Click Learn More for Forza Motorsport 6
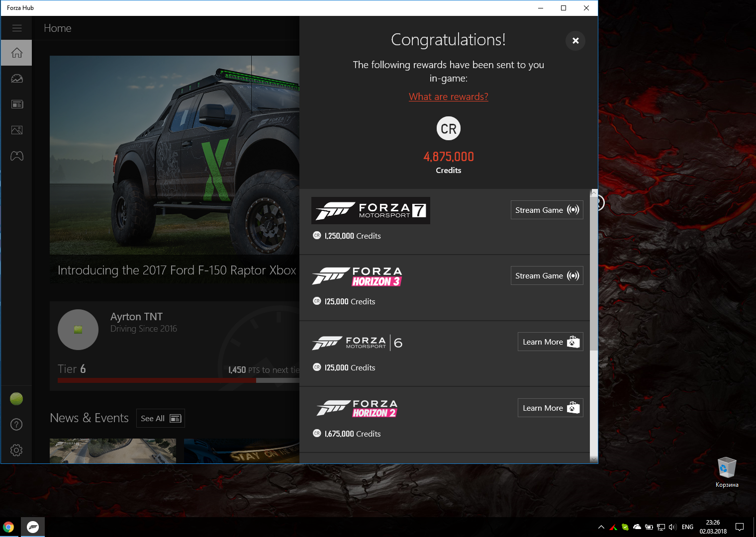756x537 pixels. click(551, 342)
